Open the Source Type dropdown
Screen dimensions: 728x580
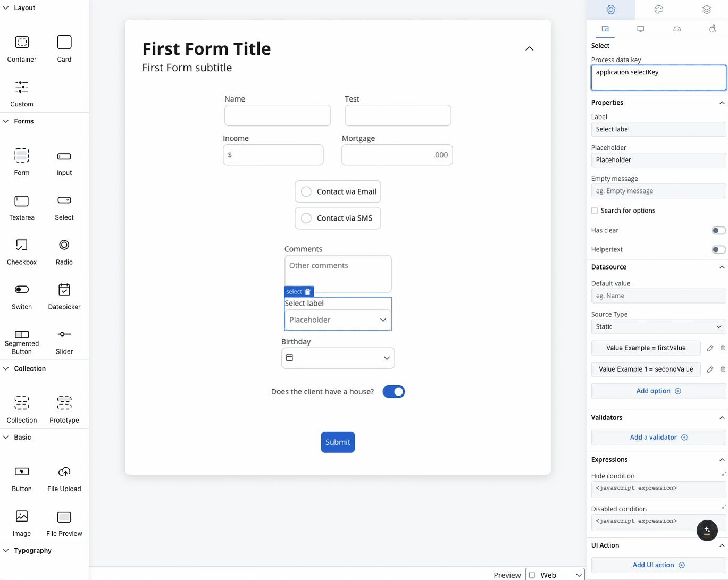pos(658,326)
